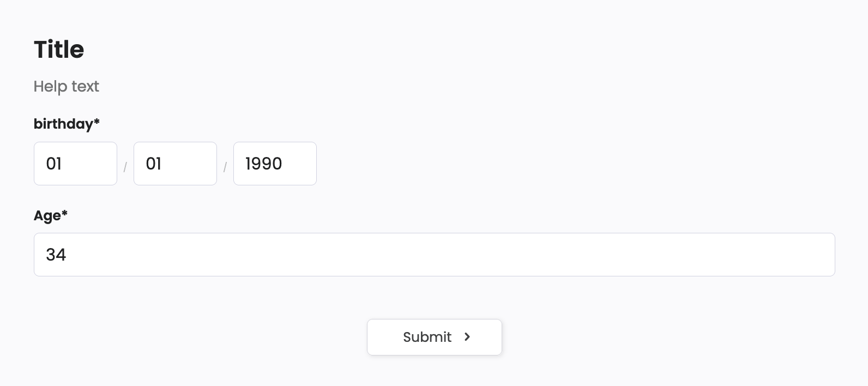Click the required asterisk next to birthday

tap(97, 122)
